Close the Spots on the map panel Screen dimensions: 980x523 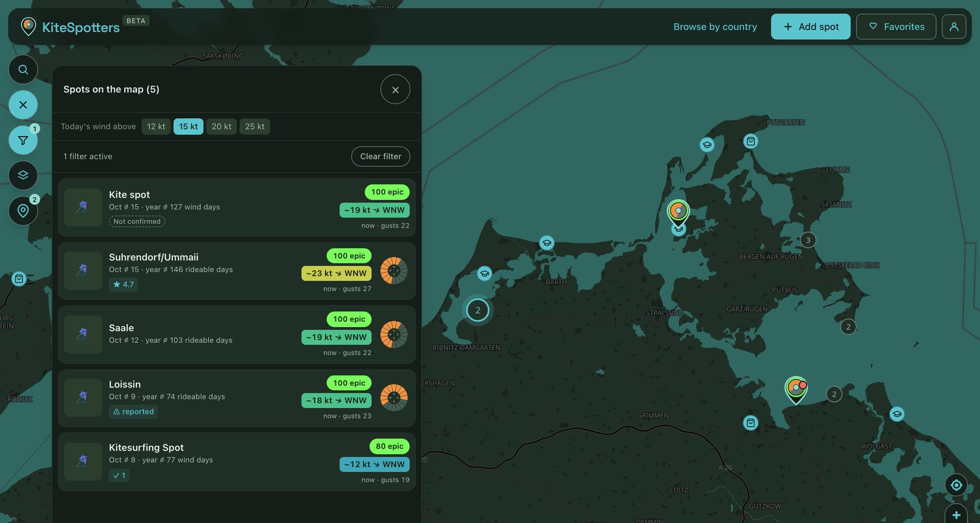point(395,89)
